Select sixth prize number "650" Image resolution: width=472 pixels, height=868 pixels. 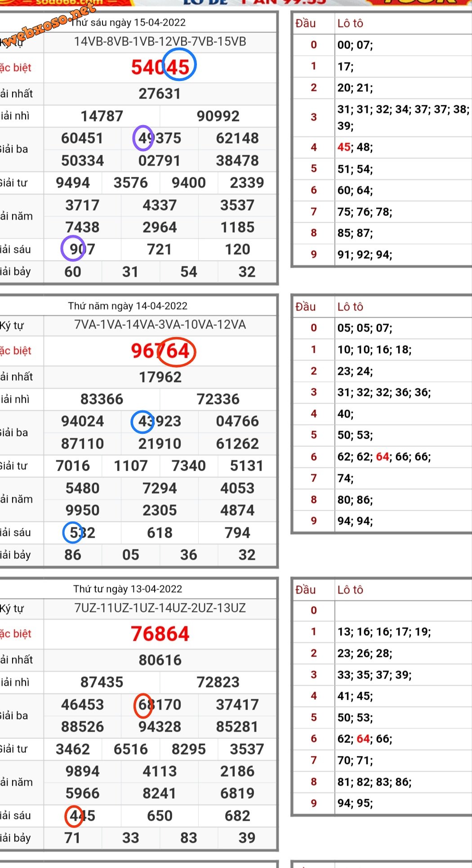(160, 816)
